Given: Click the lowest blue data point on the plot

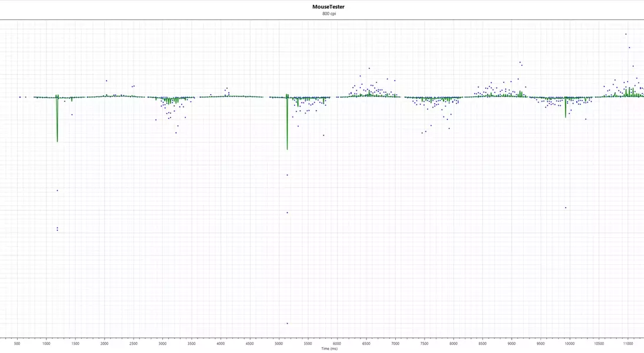Looking at the screenshot, I should click(287, 323).
